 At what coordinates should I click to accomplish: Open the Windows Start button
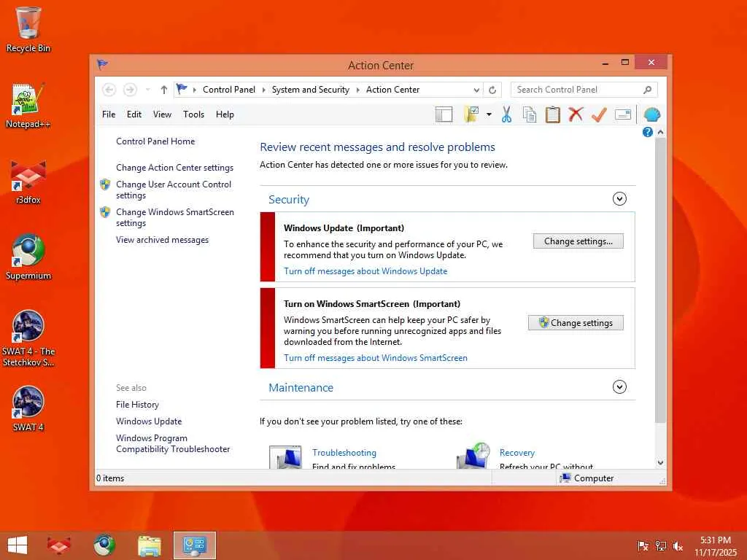point(18,545)
